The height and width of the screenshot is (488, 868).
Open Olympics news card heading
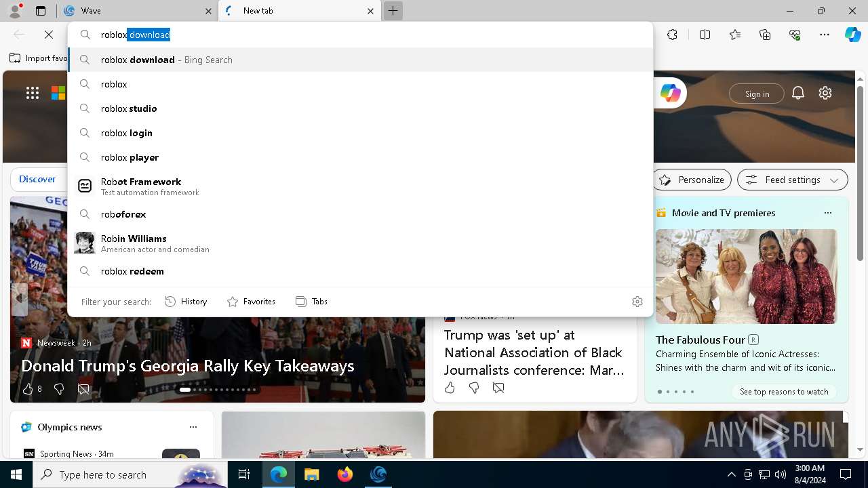coord(70,427)
